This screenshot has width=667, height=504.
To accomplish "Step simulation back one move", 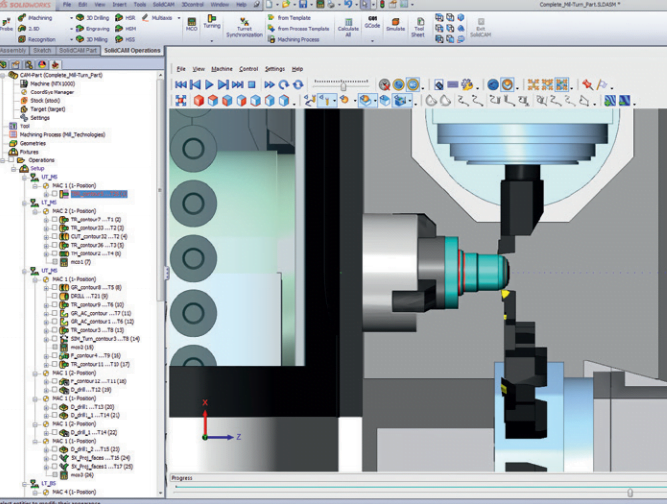I will pyautogui.click(x=195, y=85).
